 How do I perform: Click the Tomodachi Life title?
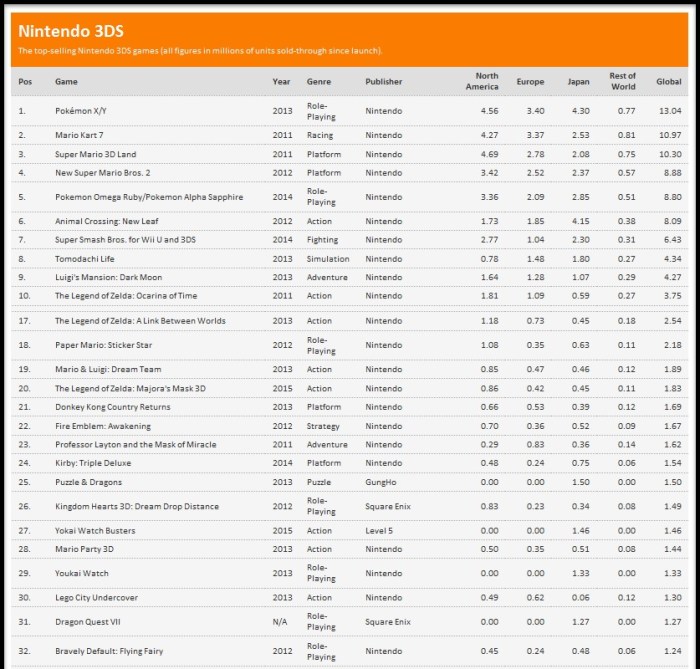[x=85, y=259]
